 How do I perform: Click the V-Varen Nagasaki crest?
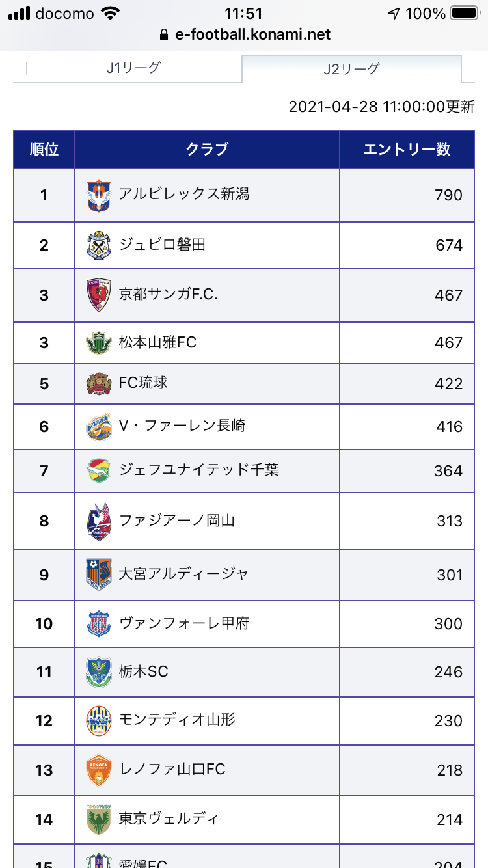[x=99, y=427]
